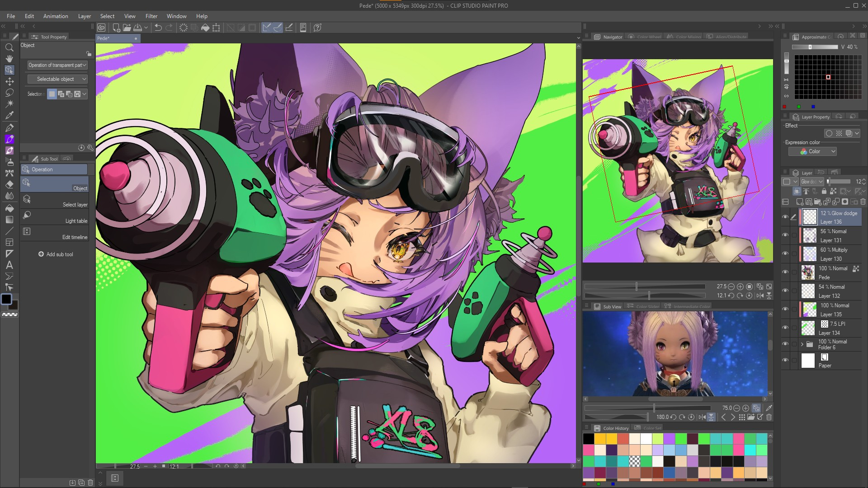
Task: Open the Animation menu
Action: 56,16
